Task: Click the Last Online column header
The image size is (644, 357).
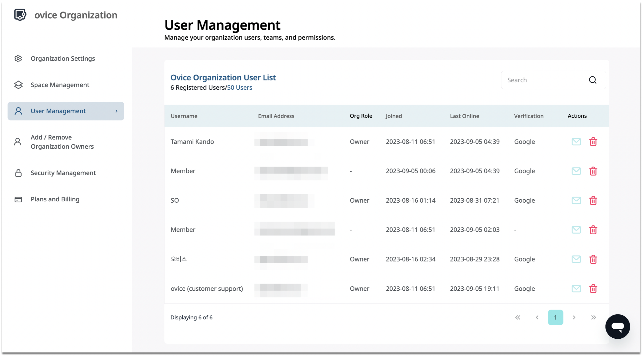Action: tap(464, 116)
